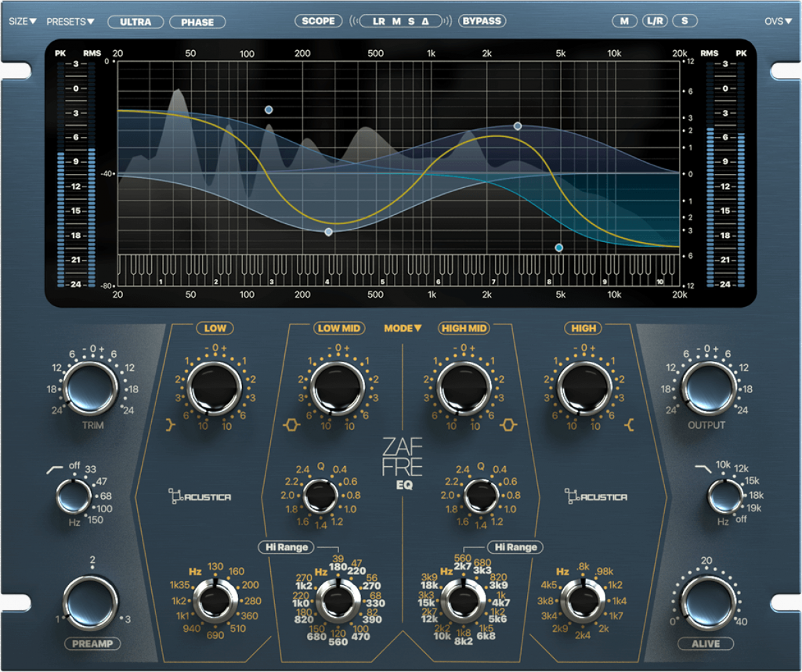
Task: Click the right PK output meter
Action: point(741,174)
